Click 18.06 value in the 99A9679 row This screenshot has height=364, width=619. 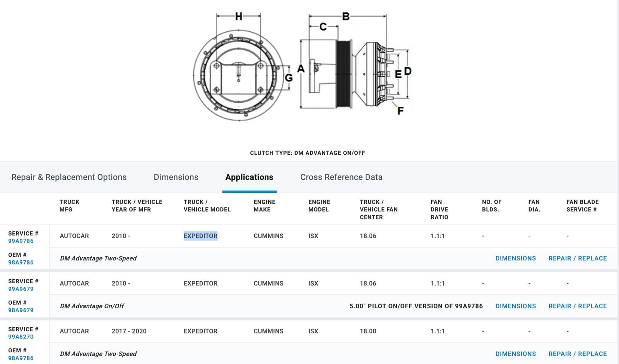pos(368,284)
